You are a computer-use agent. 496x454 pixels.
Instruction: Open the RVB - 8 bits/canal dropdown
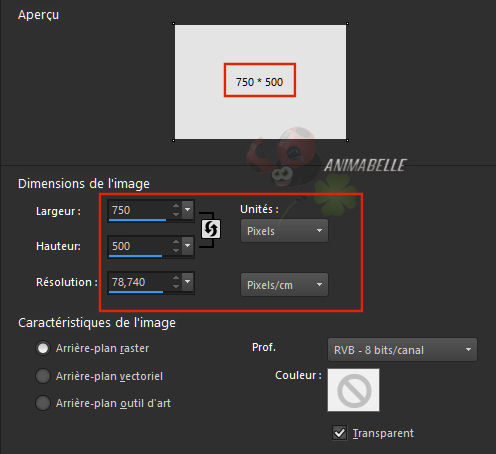tap(402, 350)
